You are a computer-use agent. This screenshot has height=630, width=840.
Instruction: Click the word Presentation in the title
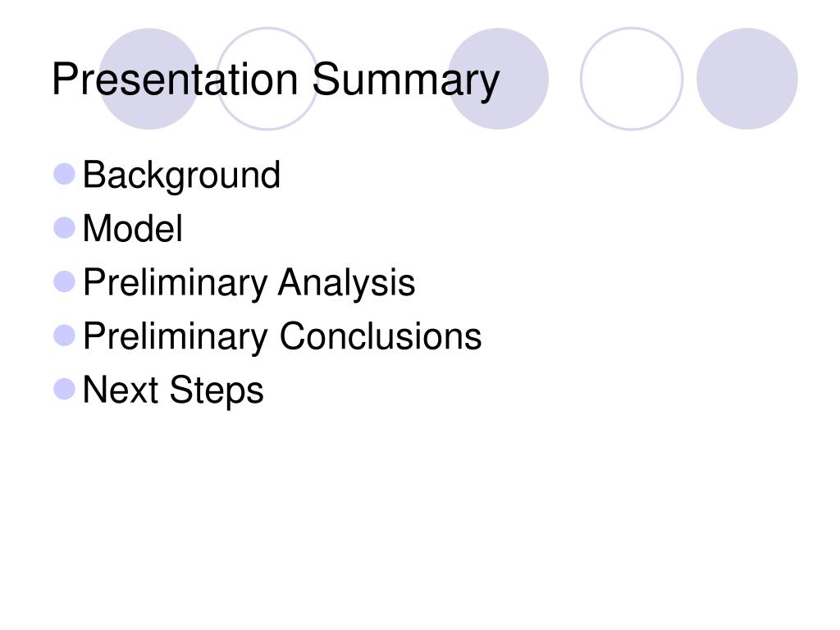click(175, 80)
